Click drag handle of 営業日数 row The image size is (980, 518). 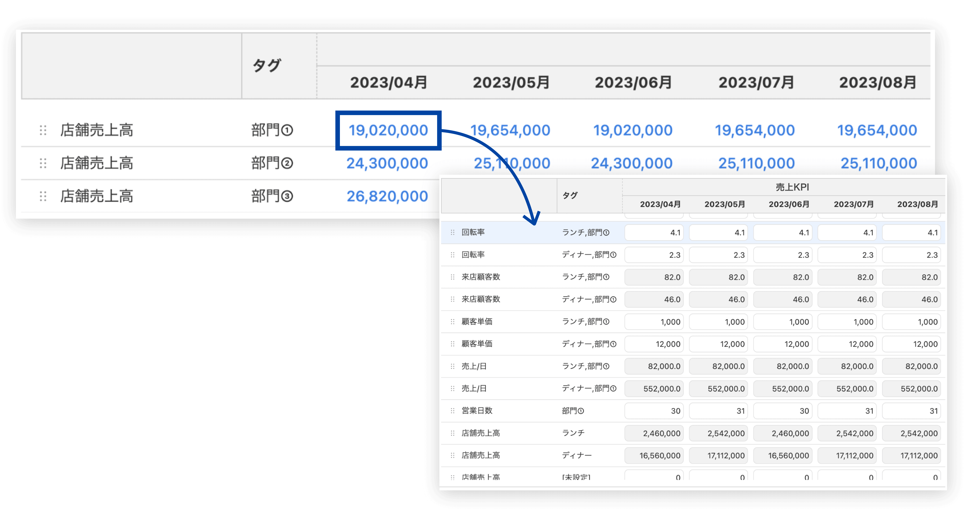coord(452,411)
